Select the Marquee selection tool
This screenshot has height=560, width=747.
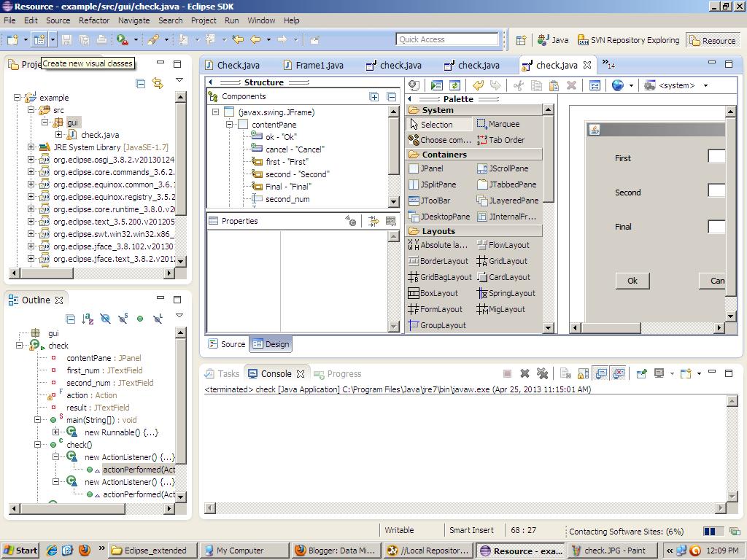498,124
